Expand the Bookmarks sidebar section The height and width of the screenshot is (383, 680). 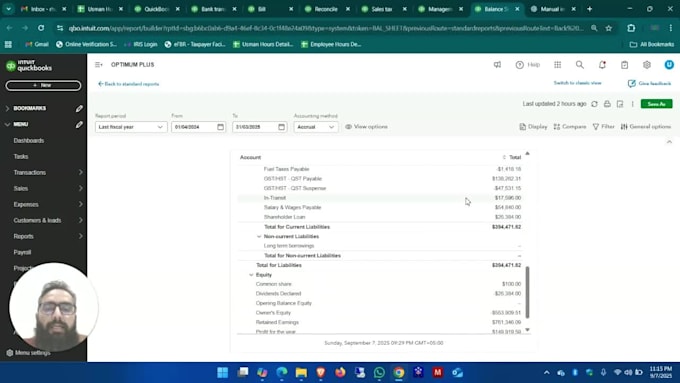coord(7,108)
